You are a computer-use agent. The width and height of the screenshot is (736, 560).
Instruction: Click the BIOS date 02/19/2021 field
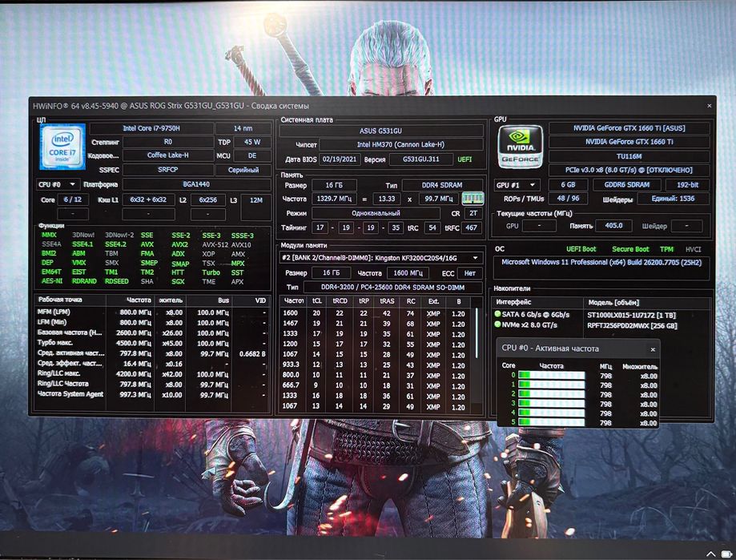(x=340, y=159)
